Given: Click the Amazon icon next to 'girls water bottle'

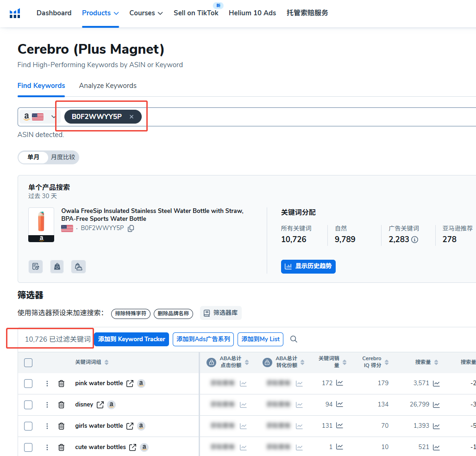Looking at the screenshot, I should coord(141,426).
